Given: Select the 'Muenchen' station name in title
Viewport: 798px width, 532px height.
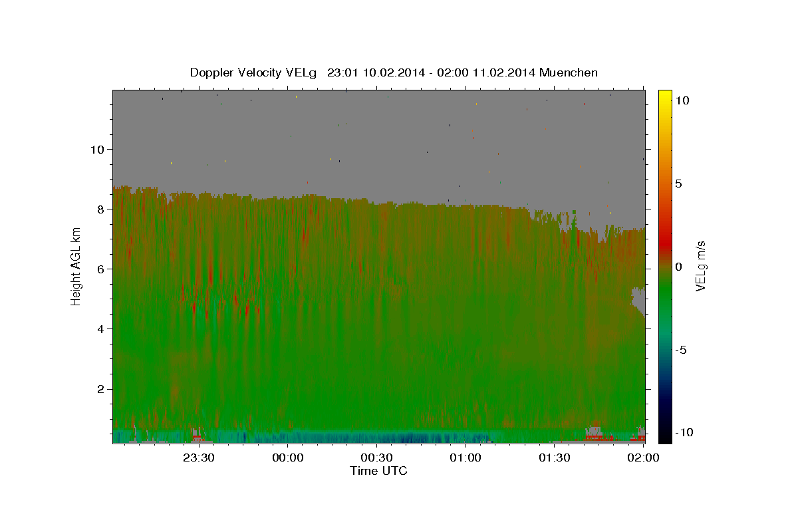Looking at the screenshot, I should click(569, 72).
